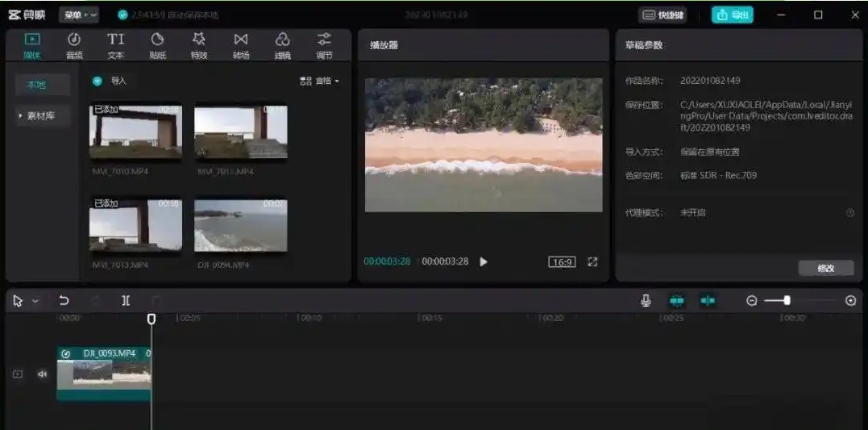Open the 音频 (audio) panel icon
868x430 pixels.
pos(74,45)
